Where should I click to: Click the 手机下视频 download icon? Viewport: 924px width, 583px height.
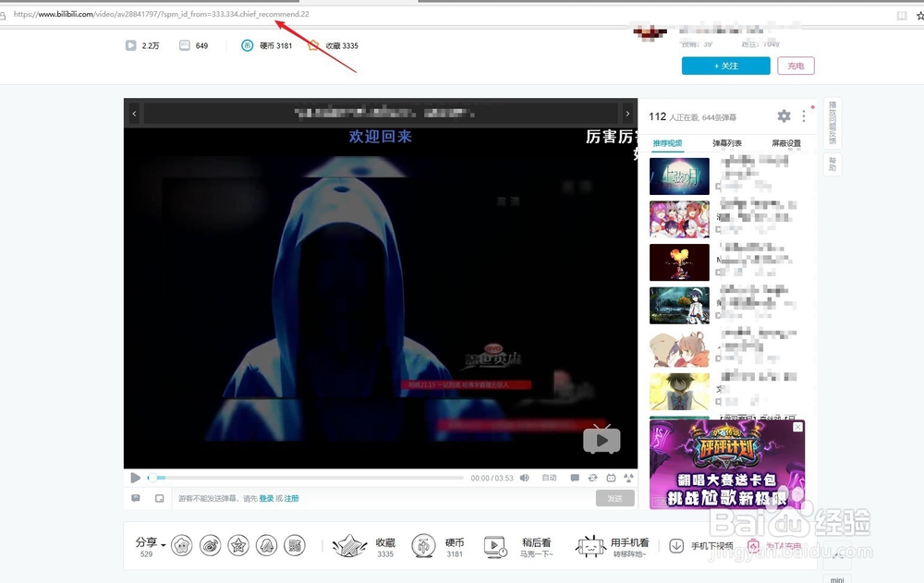(677, 545)
